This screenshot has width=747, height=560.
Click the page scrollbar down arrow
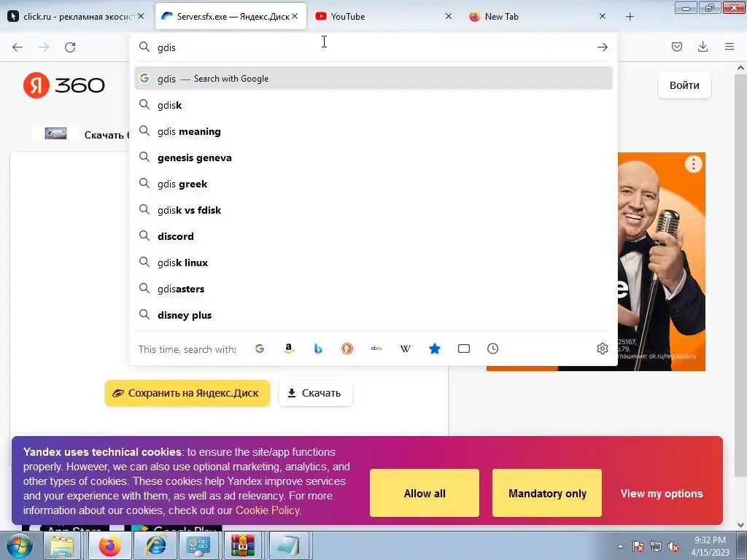(741, 526)
